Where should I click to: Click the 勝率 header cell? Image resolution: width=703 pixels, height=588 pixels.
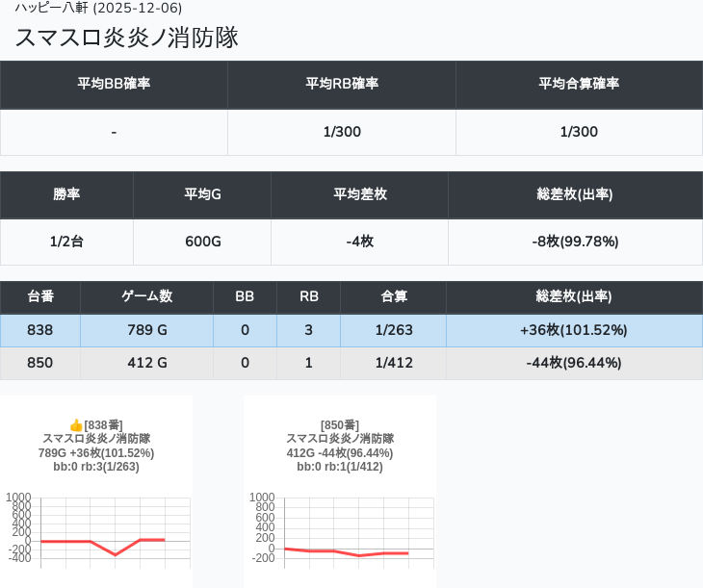click(x=66, y=194)
